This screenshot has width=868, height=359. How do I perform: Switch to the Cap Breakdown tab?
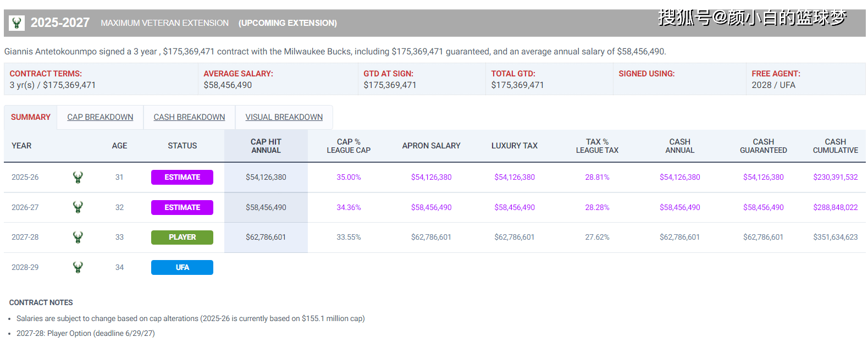point(100,117)
